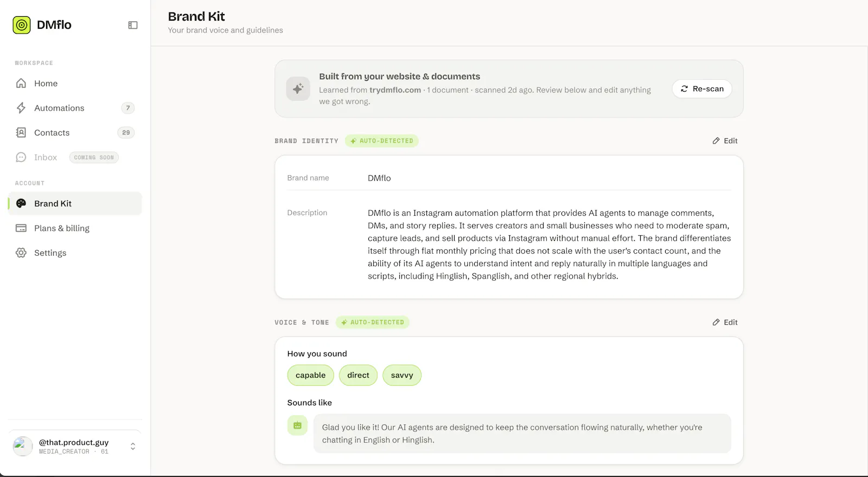The width and height of the screenshot is (868, 477).
Task: Click the brand description paragraph
Action: pyautogui.click(x=549, y=244)
